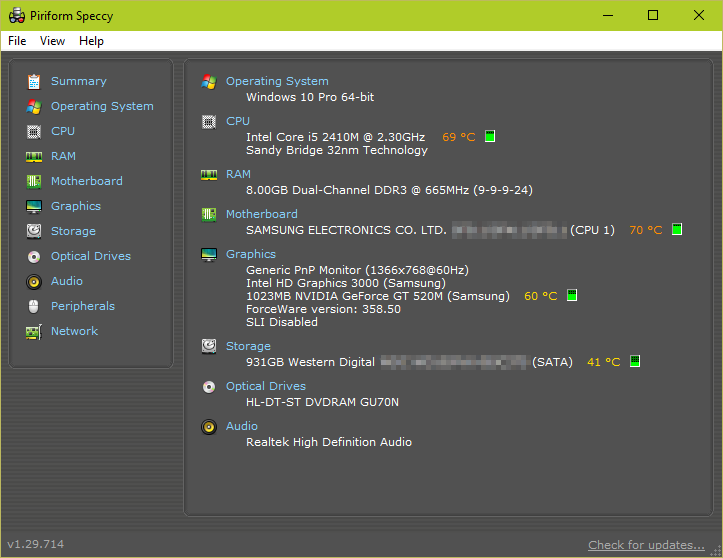Viewport: 723px width, 558px height.
Task: Select Operating System in the sidebar
Action: pyautogui.click(x=102, y=106)
